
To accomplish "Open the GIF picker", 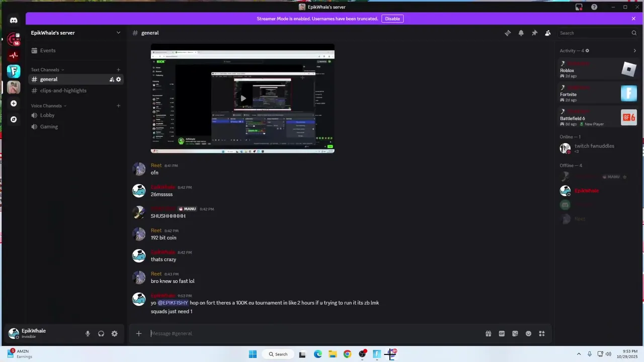I will pos(502,333).
